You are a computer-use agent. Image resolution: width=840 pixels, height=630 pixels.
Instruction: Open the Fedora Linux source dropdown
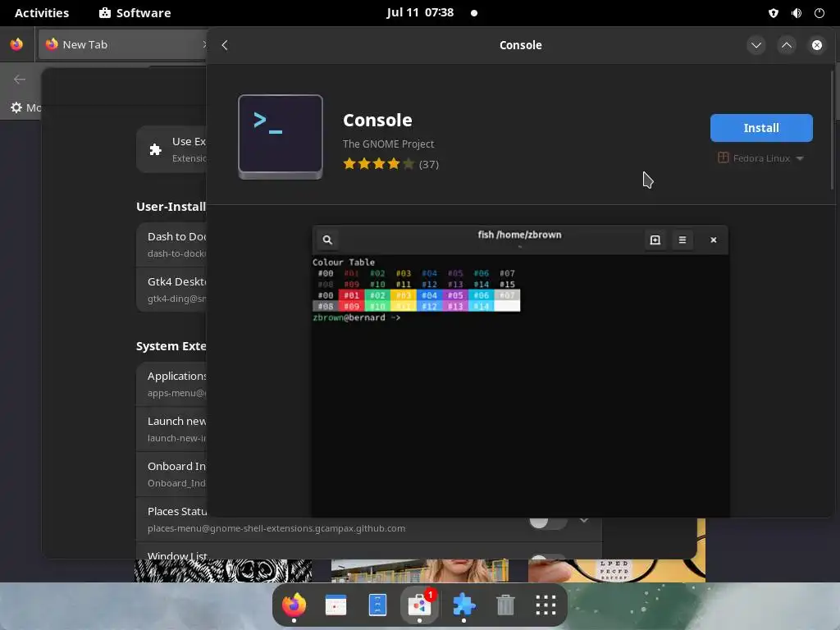pos(761,158)
